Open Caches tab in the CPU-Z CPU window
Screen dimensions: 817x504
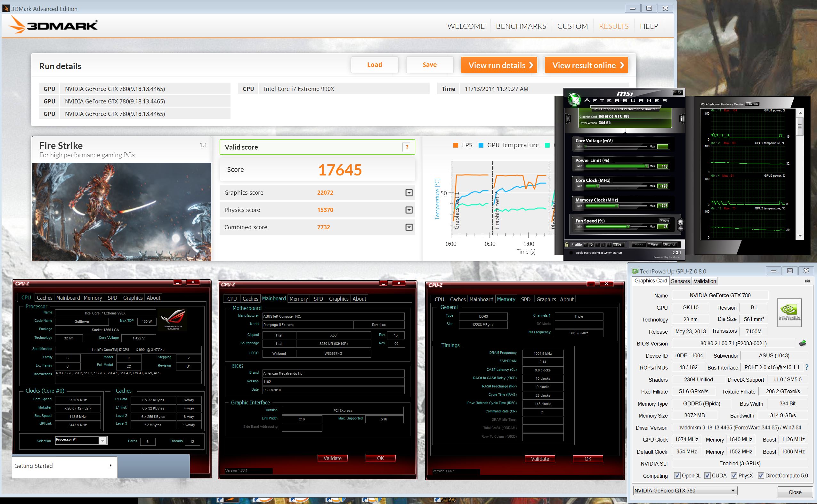(x=44, y=298)
